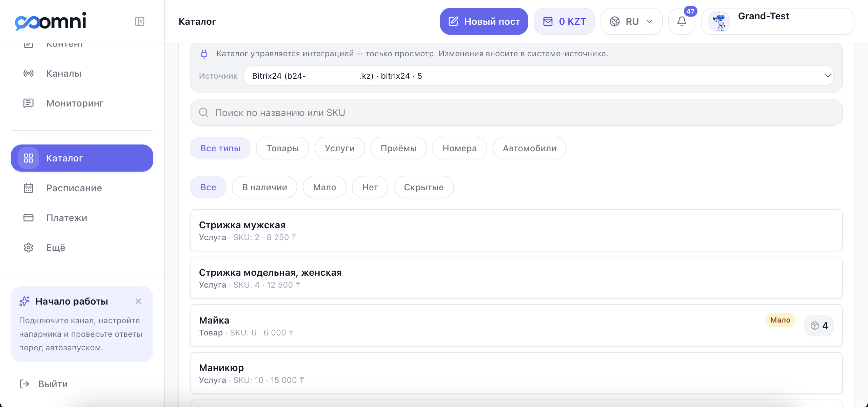The image size is (868, 407).
Task: Focus the name or SKU search field
Action: click(516, 112)
